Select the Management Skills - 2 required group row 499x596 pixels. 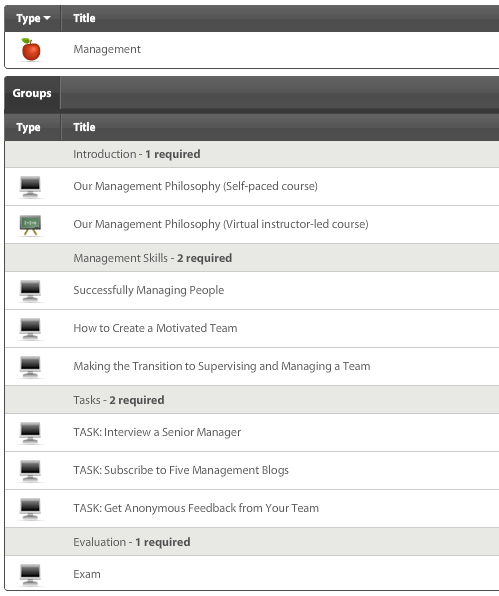point(252,258)
